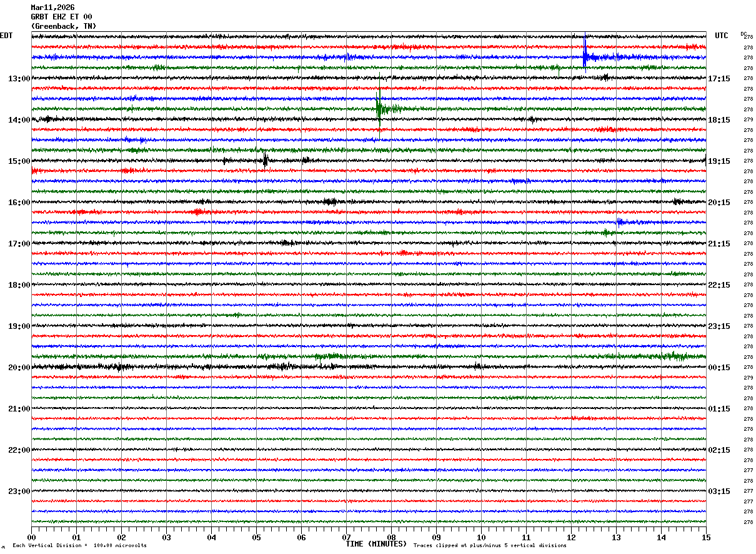The width and height of the screenshot is (756, 554).
Task: Click the DC column header above the offset values
Action: click(x=744, y=34)
